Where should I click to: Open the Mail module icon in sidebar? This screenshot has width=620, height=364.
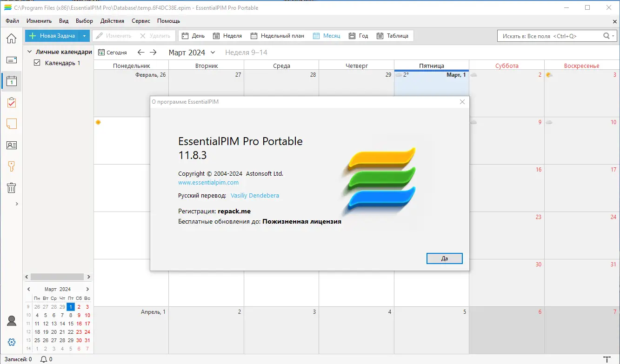(x=11, y=60)
